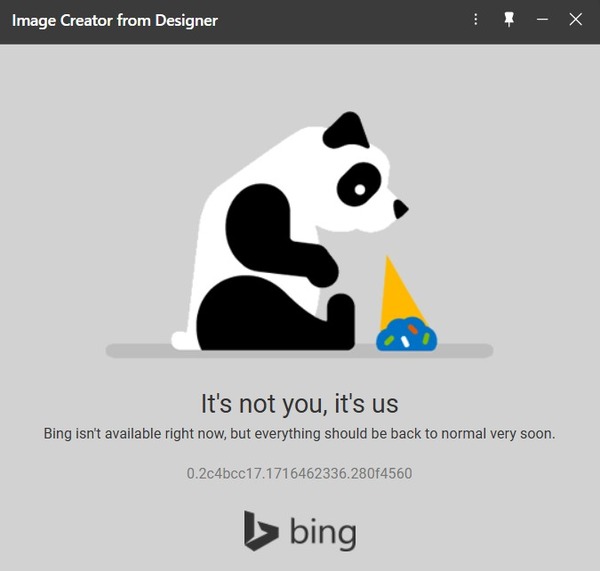Close the Image Creator from Designer panel

[576, 19]
